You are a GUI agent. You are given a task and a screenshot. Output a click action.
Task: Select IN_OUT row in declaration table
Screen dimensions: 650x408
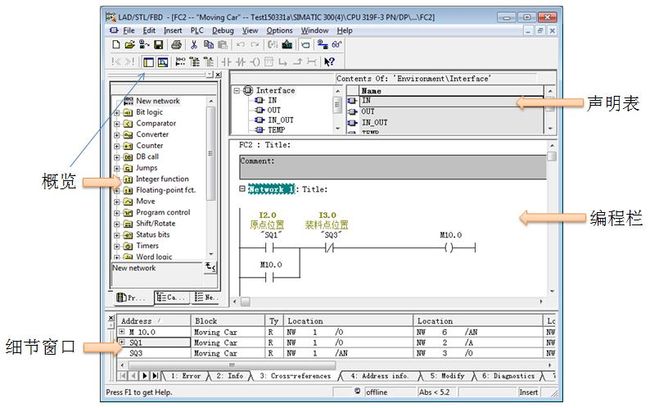tap(451, 123)
